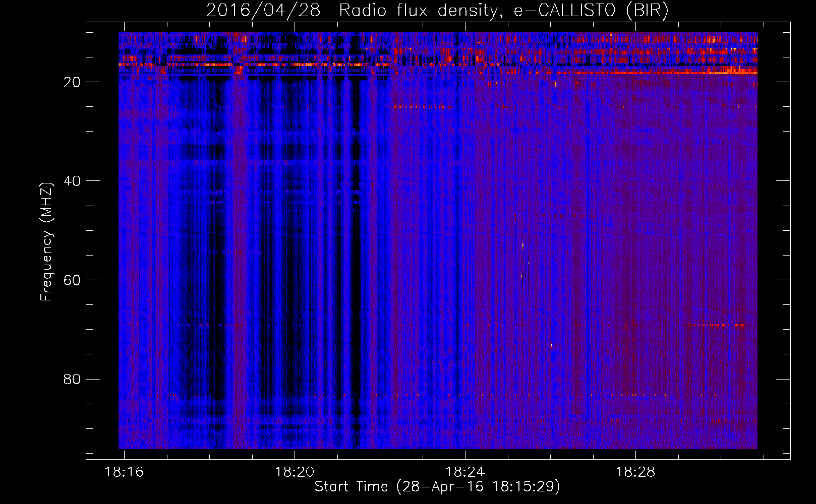
Task: Click the '40' frequency tick label
Action: [72, 181]
